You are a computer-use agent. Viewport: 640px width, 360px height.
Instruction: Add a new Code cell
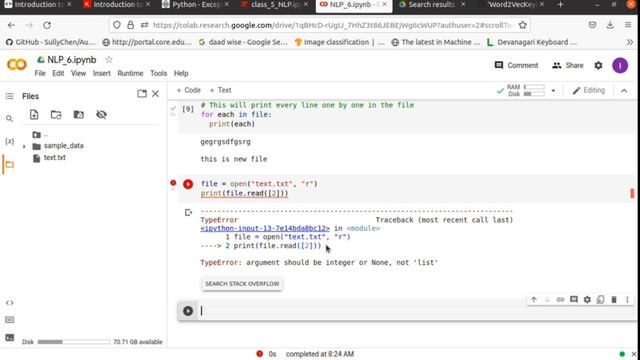[189, 90]
